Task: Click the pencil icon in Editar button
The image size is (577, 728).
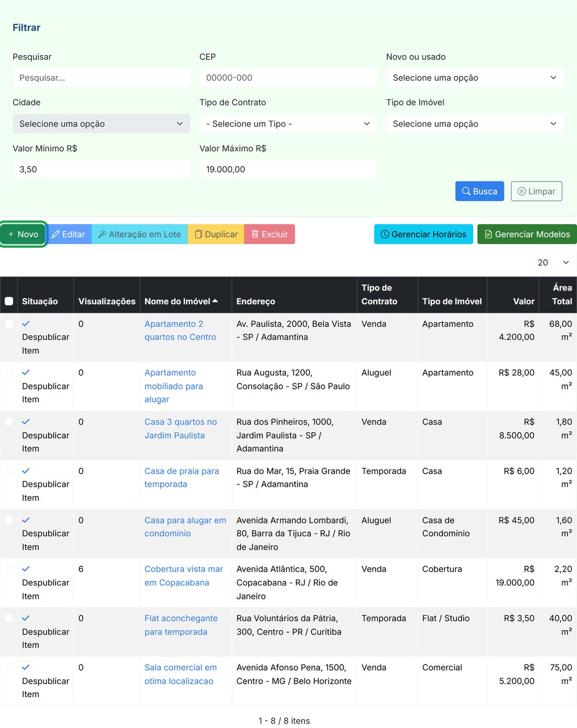Action: tap(56, 234)
